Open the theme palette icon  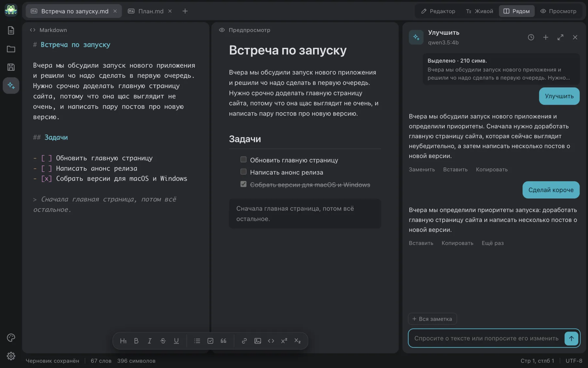[x=11, y=338]
